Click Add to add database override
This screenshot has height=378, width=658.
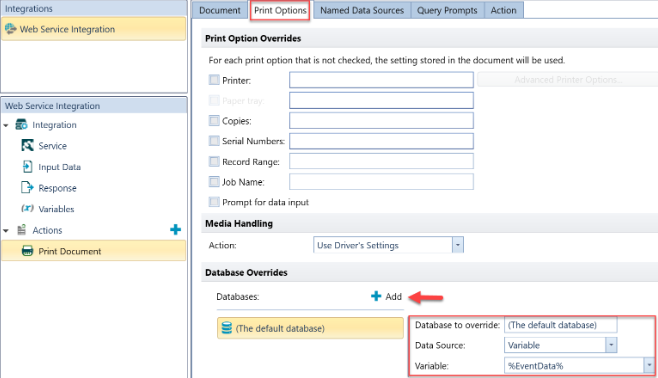[386, 297]
